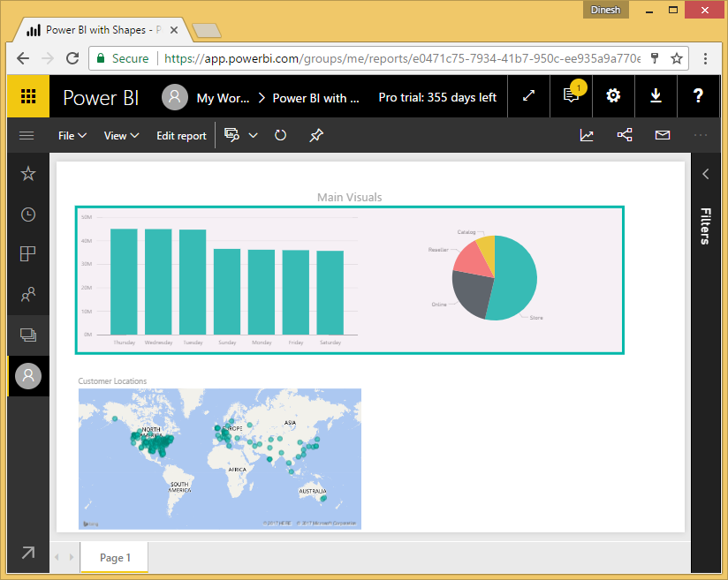Image resolution: width=728 pixels, height=580 pixels.
Task: Select Edit report
Action: tap(180, 135)
